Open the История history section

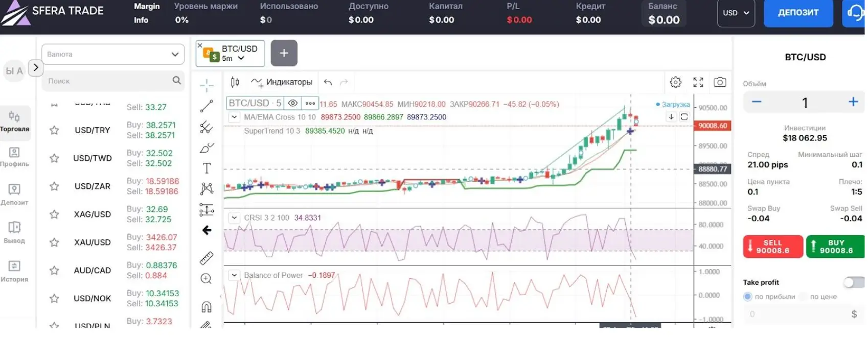[14, 271]
